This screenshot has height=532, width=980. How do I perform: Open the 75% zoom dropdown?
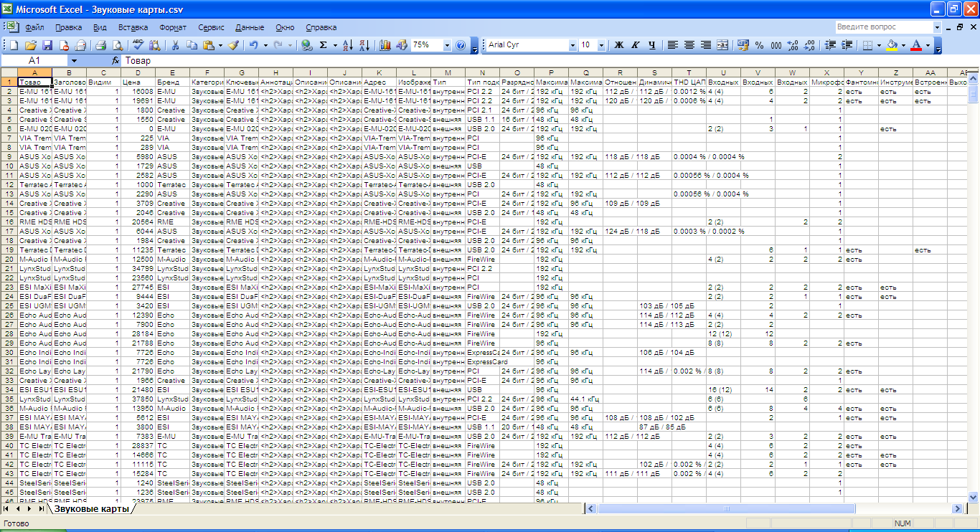tap(448, 45)
